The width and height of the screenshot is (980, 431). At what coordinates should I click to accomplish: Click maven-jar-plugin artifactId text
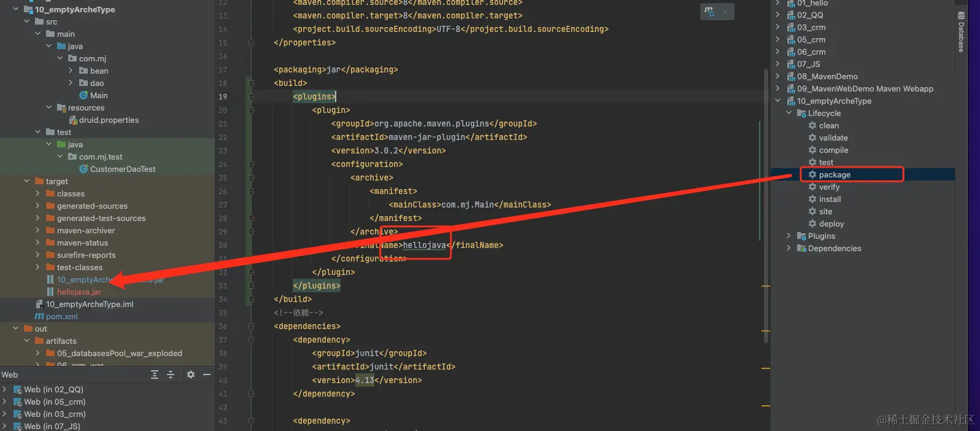pyautogui.click(x=426, y=138)
